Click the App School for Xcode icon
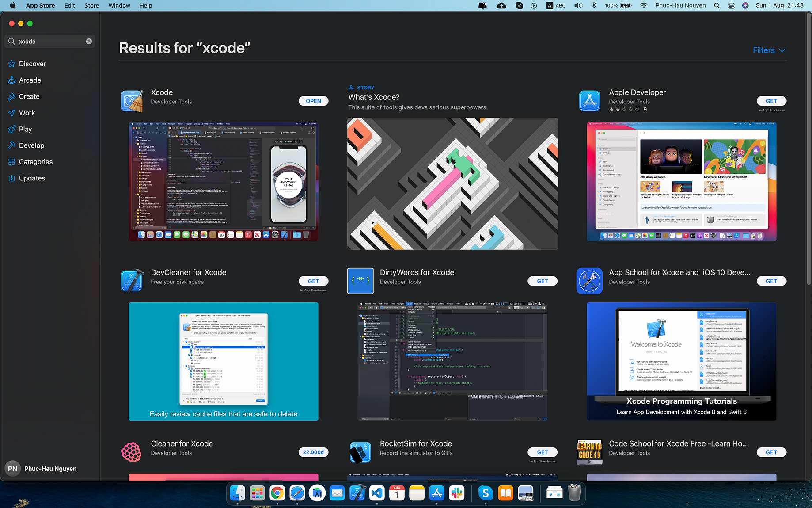This screenshot has width=812, height=508. pyautogui.click(x=589, y=281)
